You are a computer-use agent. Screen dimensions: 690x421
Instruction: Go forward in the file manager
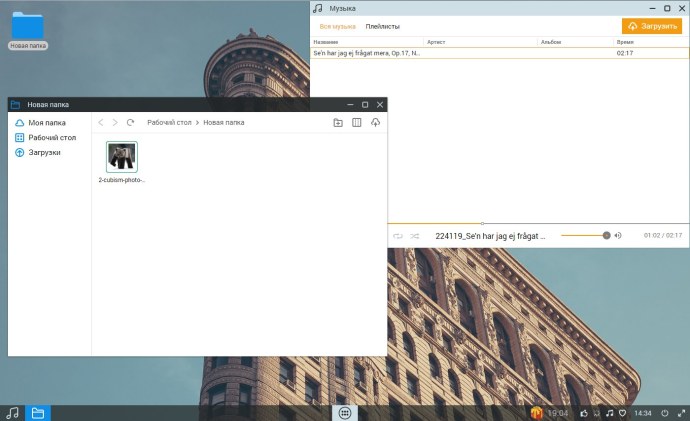coord(115,122)
